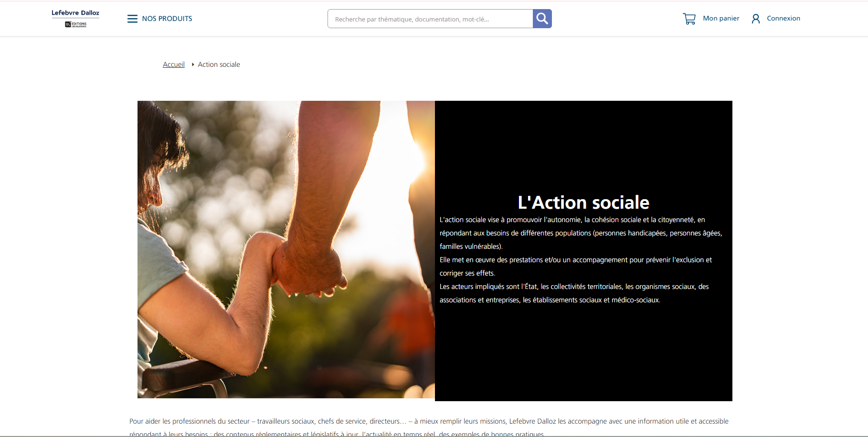This screenshot has width=868, height=437.
Task: Click the shopping cart icon
Action: point(689,19)
